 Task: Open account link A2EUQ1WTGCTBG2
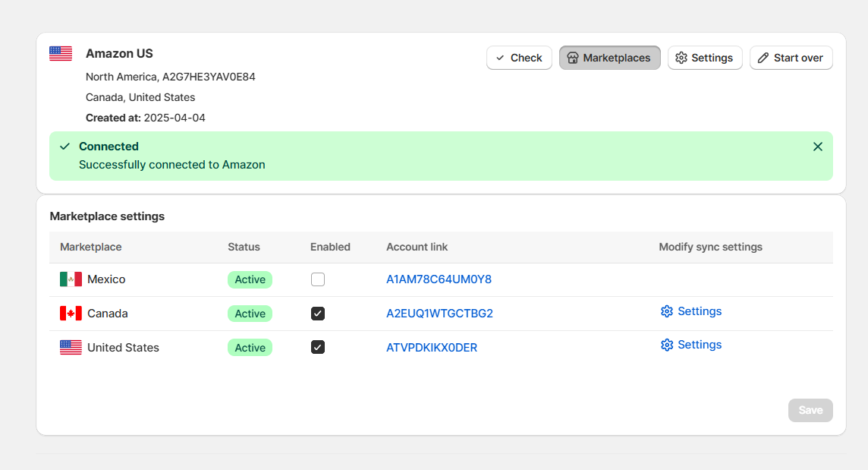click(x=439, y=314)
